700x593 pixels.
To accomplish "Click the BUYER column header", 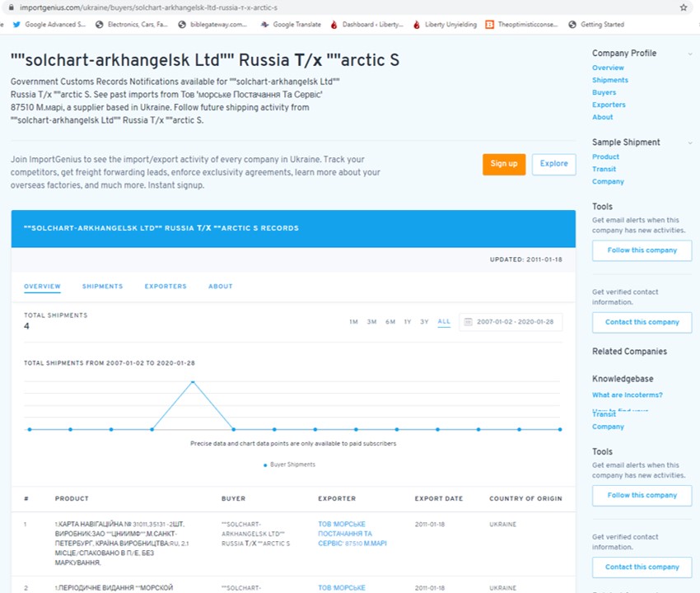I will (x=234, y=499).
